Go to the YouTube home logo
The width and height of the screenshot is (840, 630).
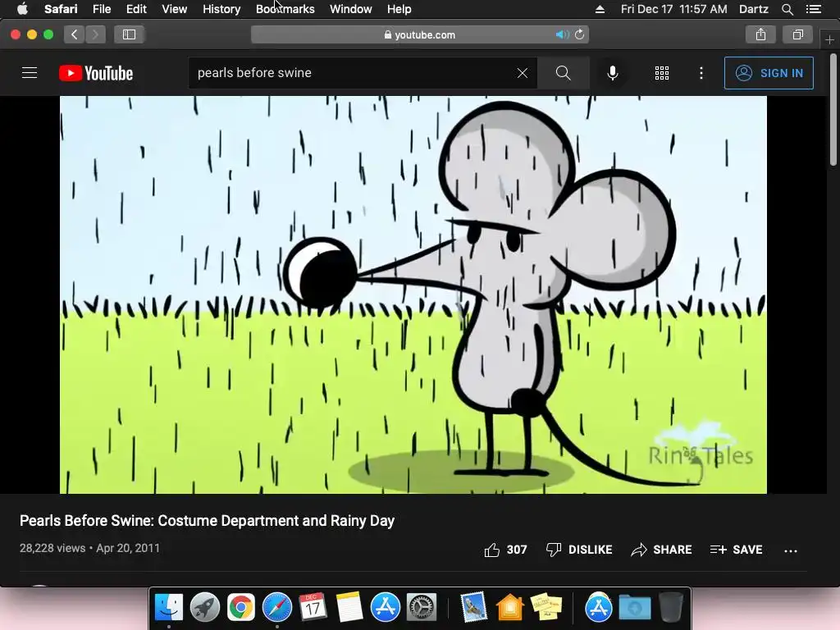tap(96, 73)
